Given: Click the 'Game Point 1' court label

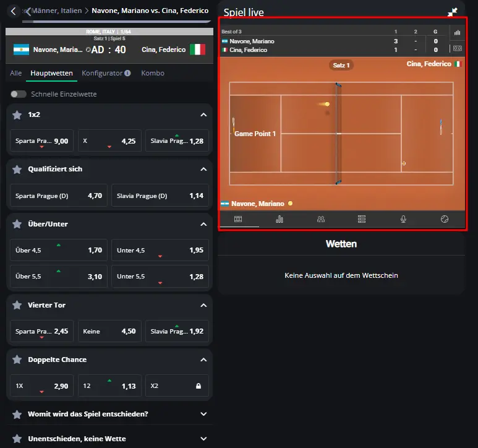Looking at the screenshot, I should pyautogui.click(x=255, y=134).
